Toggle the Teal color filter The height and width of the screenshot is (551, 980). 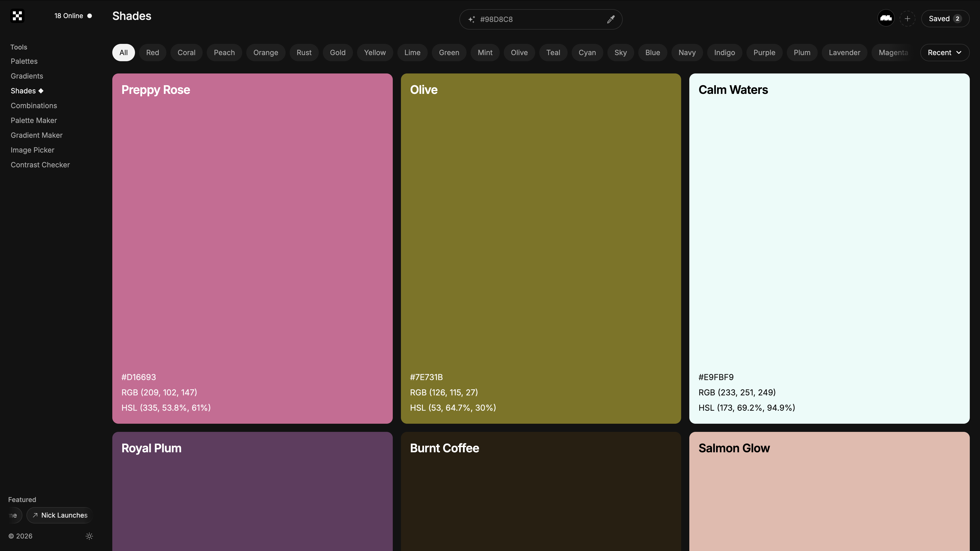(553, 53)
